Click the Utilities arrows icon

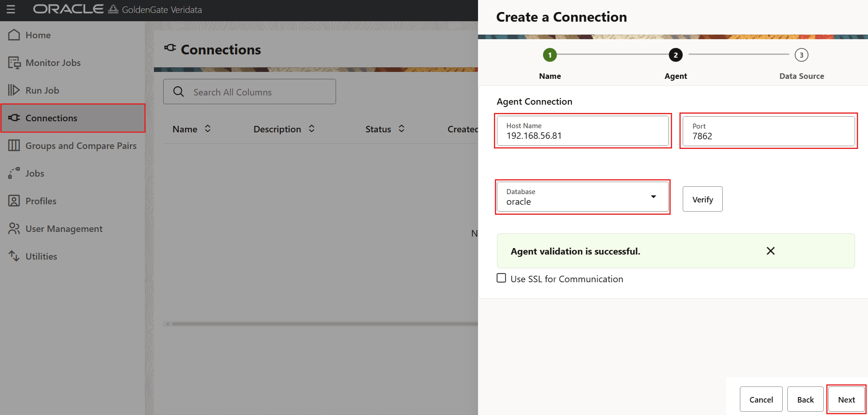tap(14, 256)
